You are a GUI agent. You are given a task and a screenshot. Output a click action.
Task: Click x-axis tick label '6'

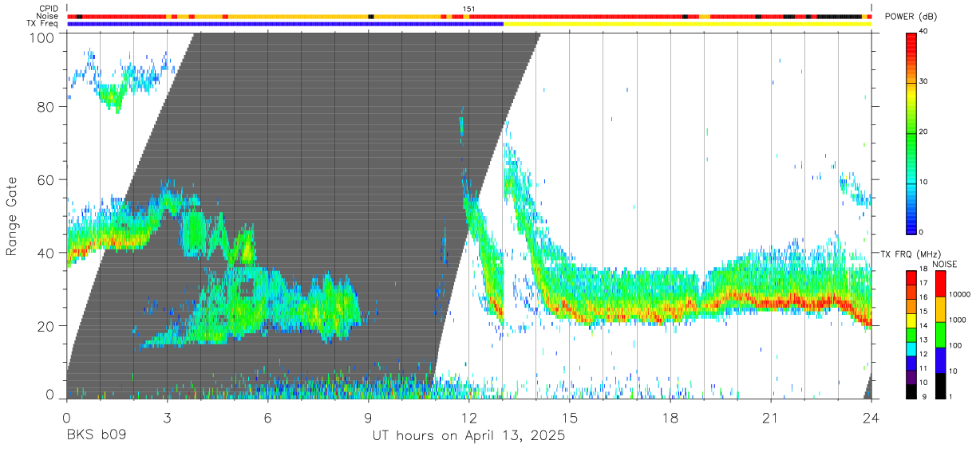[x=267, y=418]
